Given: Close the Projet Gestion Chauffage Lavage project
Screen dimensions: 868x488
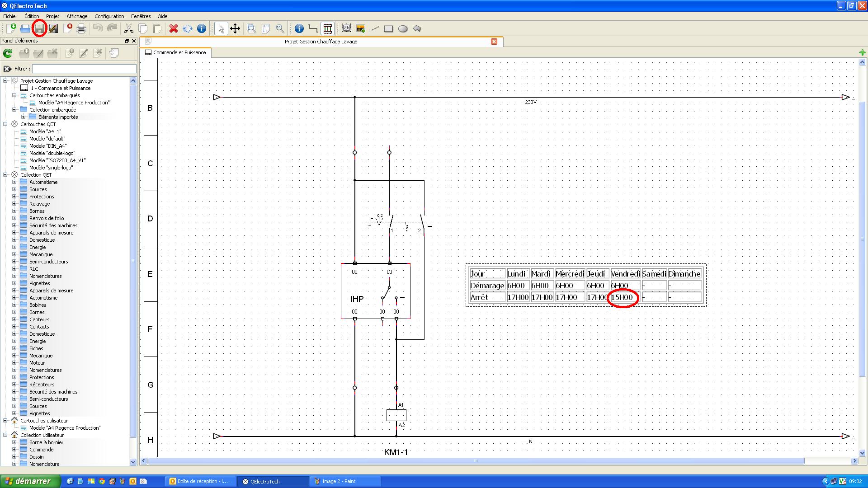Looking at the screenshot, I should coord(494,42).
